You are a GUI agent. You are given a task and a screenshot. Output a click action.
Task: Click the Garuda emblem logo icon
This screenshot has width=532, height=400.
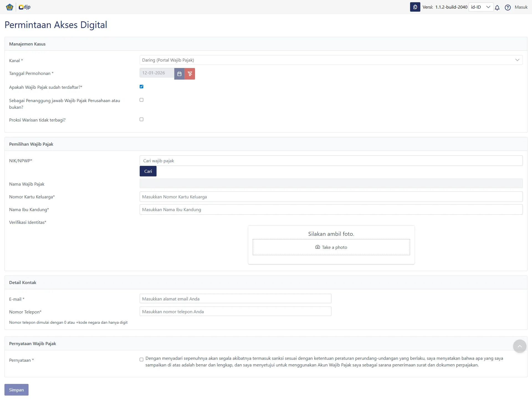click(x=10, y=7)
